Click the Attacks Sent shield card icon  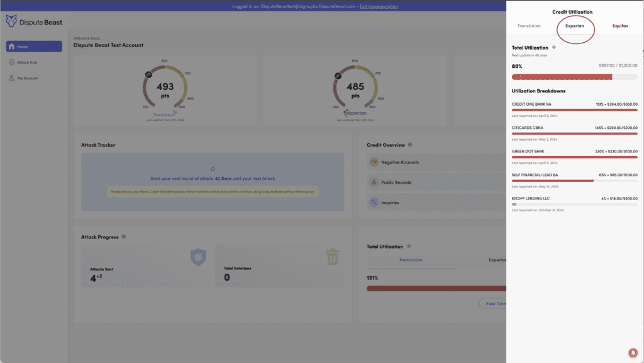coord(198,256)
